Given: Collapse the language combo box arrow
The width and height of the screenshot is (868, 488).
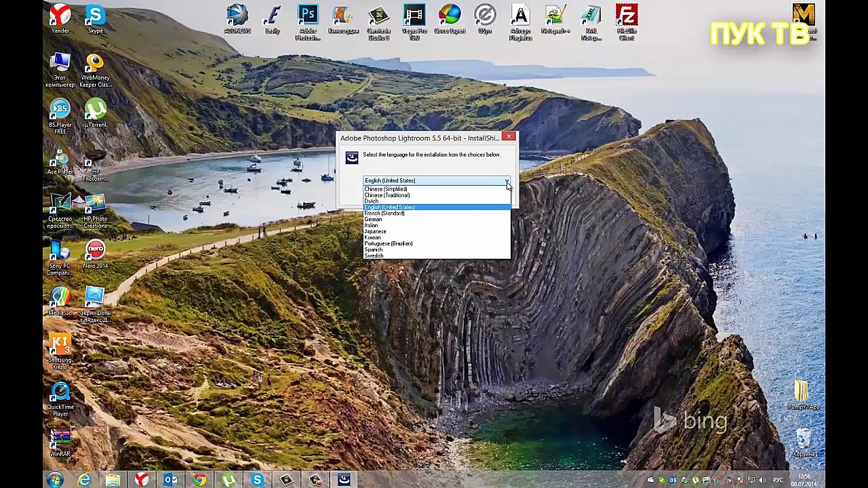Looking at the screenshot, I should (x=507, y=181).
